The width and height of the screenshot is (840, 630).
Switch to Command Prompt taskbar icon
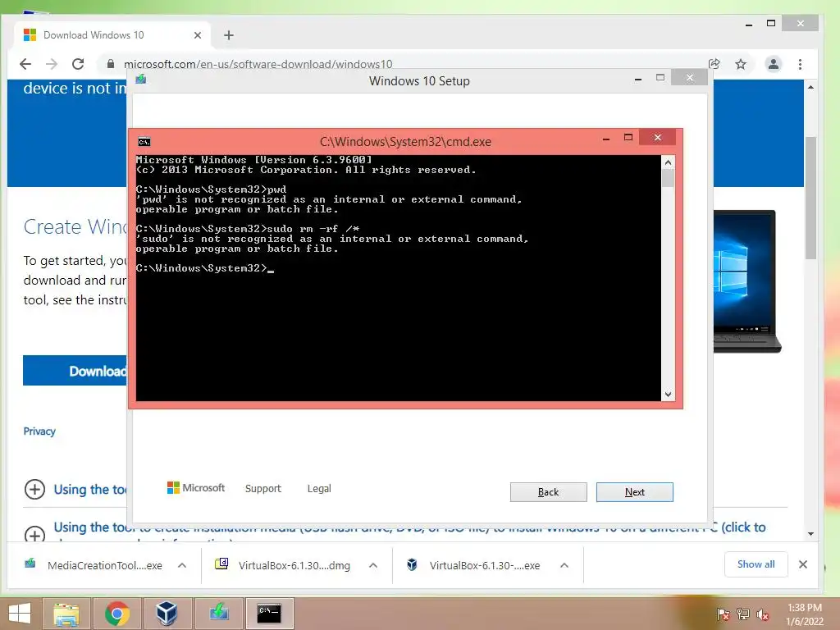[269, 614]
